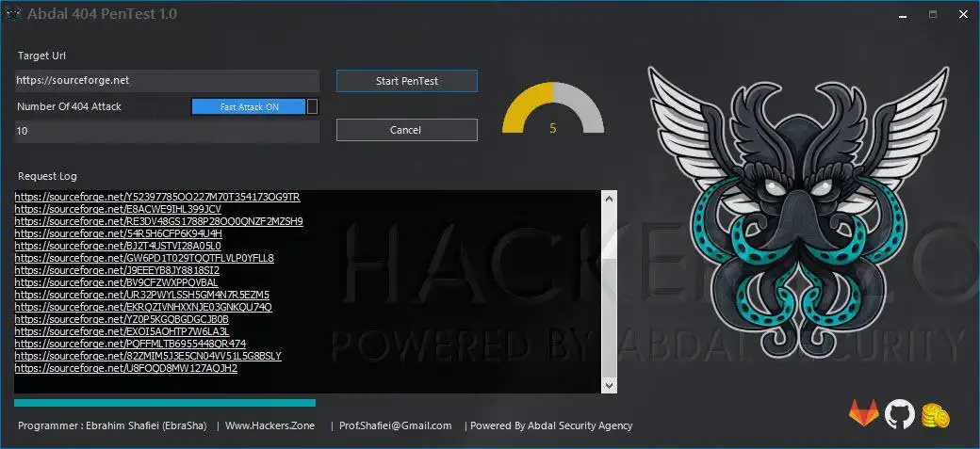Viewport: 980px width, 449px height.
Task: Focus the Number Of 404 Attack field
Action: click(167, 131)
